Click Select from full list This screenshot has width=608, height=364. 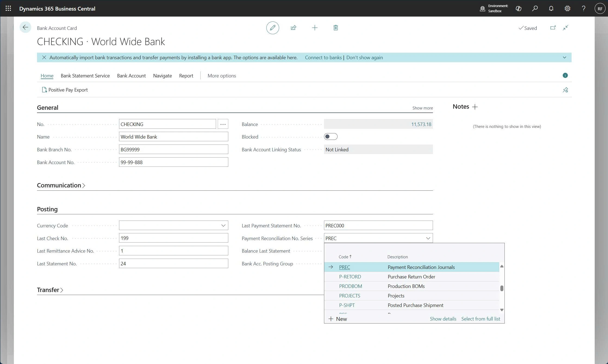pyautogui.click(x=481, y=319)
